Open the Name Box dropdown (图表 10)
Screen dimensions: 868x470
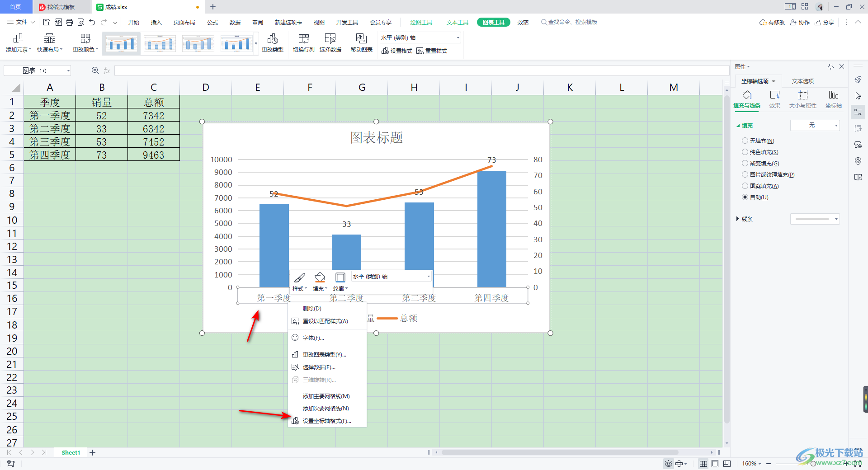[68, 71]
